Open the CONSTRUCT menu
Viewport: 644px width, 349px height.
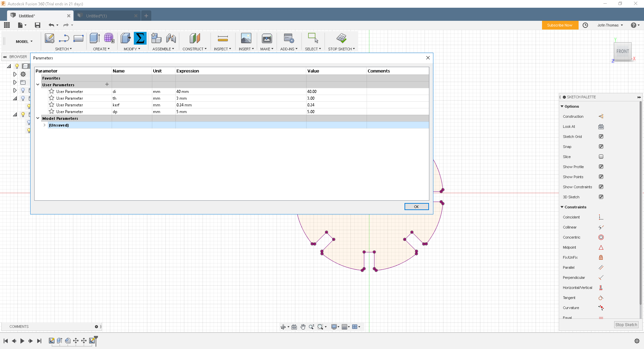pos(194,49)
